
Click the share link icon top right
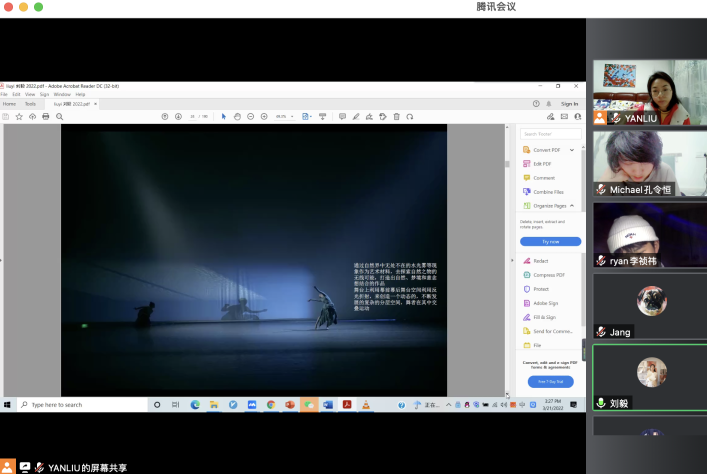pyautogui.click(x=551, y=116)
